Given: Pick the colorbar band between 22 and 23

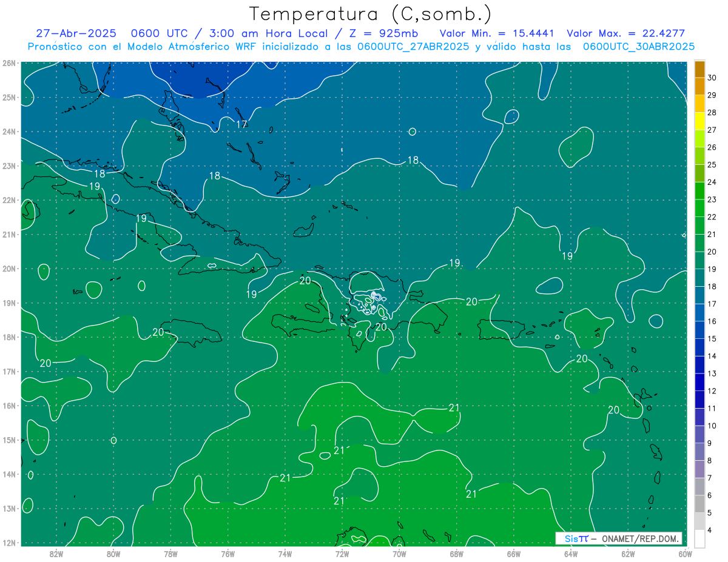Looking at the screenshot, I should [699, 208].
